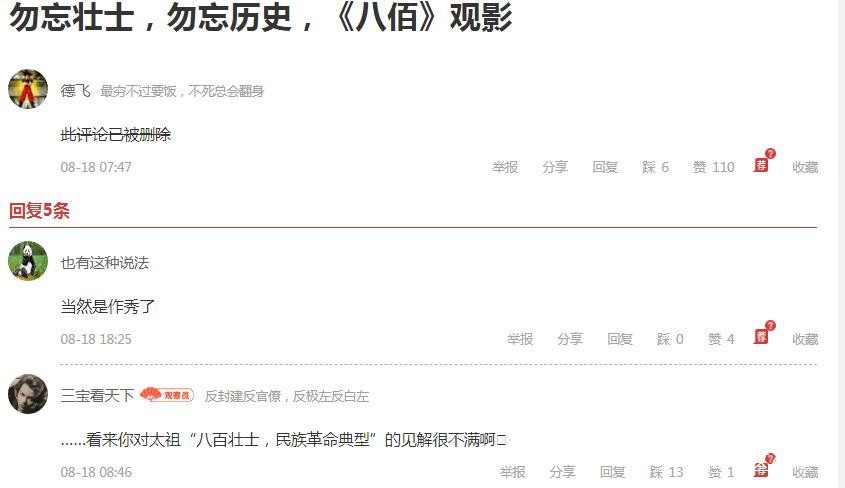Click the red 荐 icon on 三宝看天下's reply
Viewport: 845px width, 488px height.
coord(761,470)
